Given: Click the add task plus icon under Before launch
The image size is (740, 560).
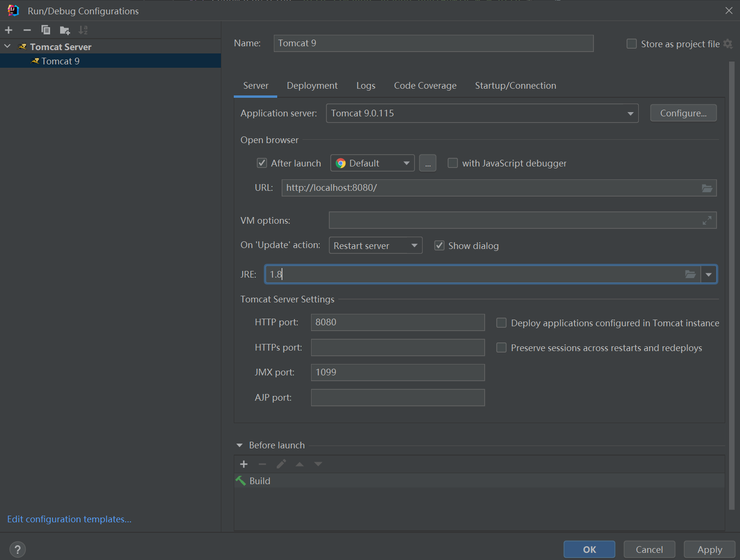Looking at the screenshot, I should click(x=244, y=464).
